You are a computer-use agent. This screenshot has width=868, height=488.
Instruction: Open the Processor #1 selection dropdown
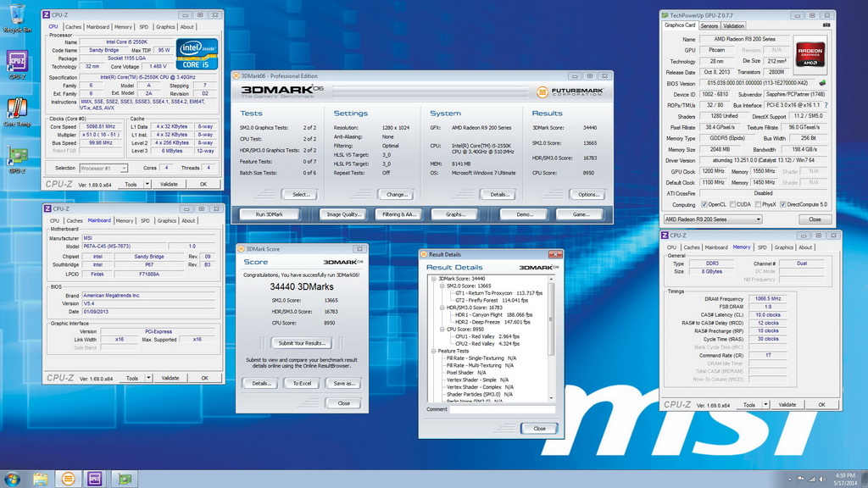tap(103, 169)
